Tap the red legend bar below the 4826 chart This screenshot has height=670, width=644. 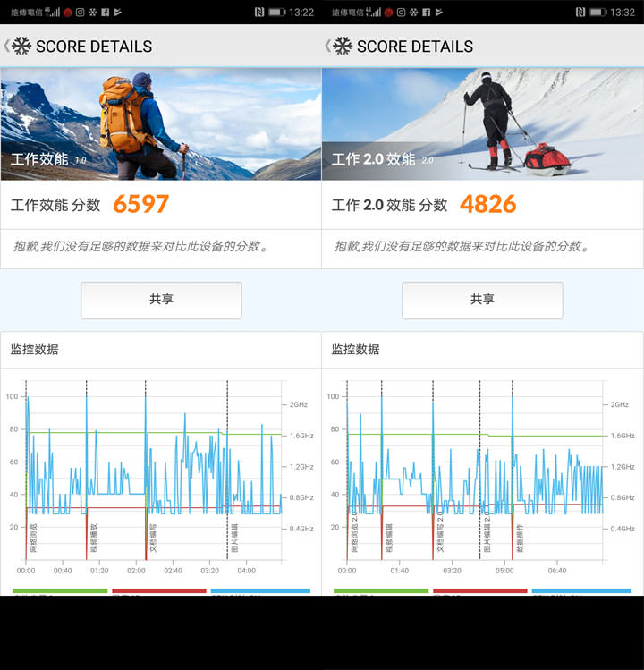(x=479, y=591)
